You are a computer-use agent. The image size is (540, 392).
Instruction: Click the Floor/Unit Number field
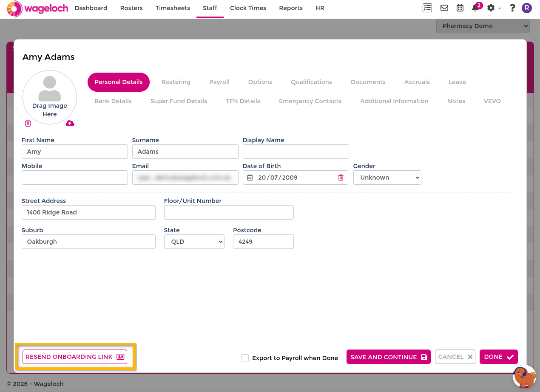[x=229, y=212]
